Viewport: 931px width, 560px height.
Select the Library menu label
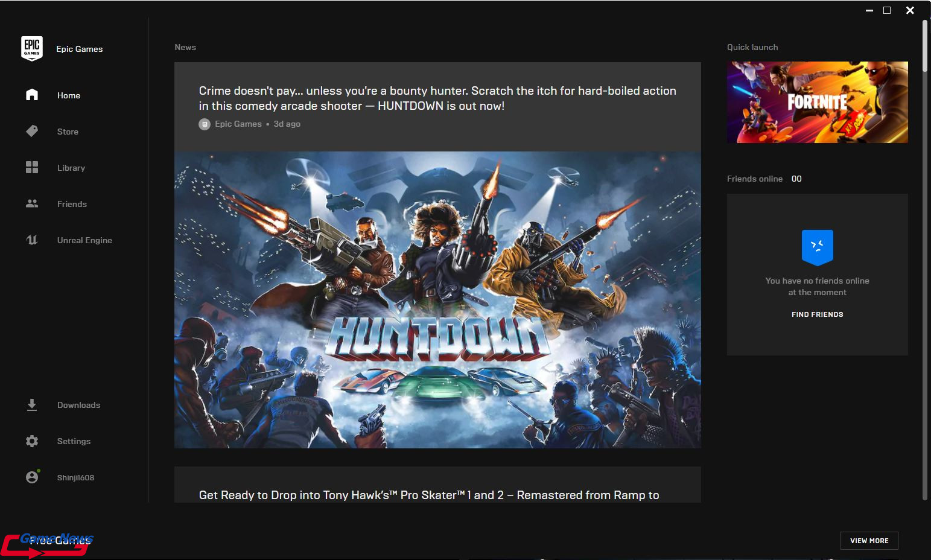tap(71, 168)
